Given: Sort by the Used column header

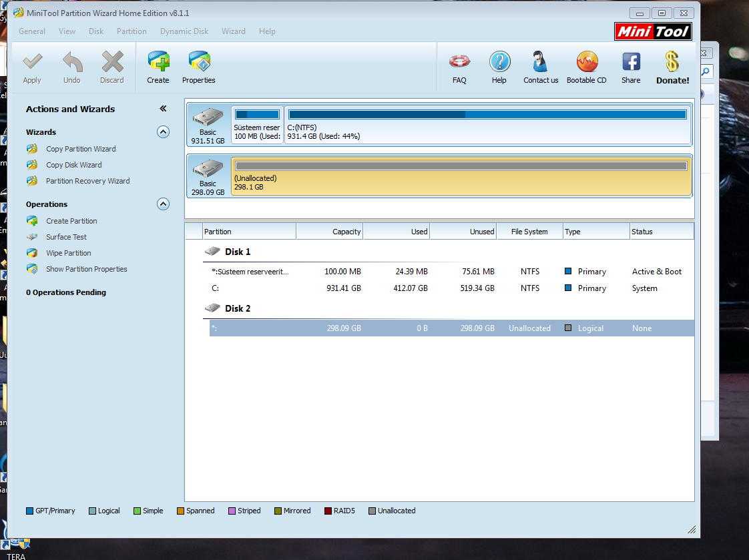Looking at the screenshot, I should pyautogui.click(x=397, y=232).
